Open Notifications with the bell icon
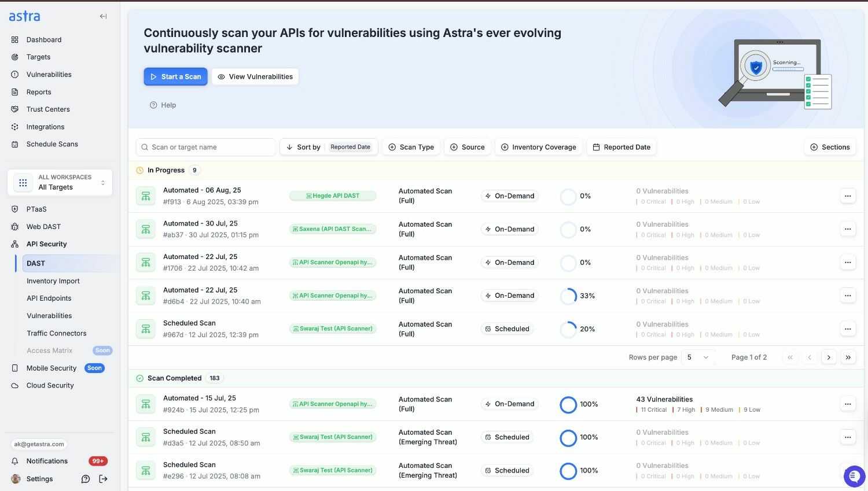Screen dimensions: 868x491 tap(14, 461)
